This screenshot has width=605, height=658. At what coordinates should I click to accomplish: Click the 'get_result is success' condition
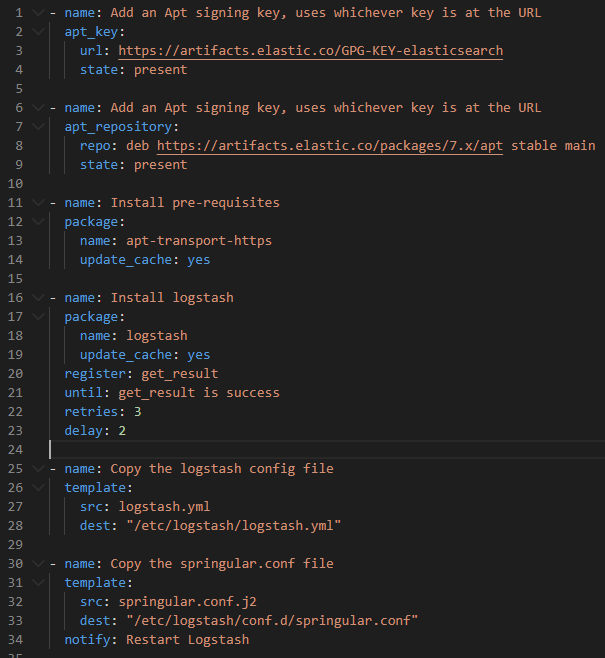click(x=199, y=393)
